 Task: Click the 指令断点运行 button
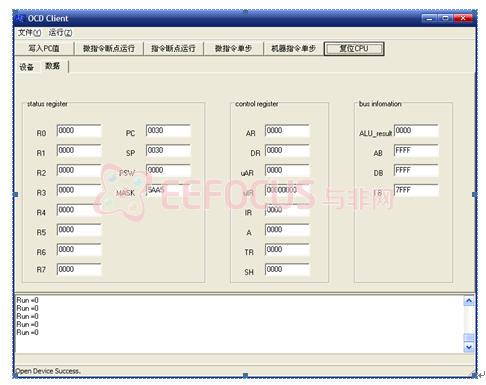(173, 49)
